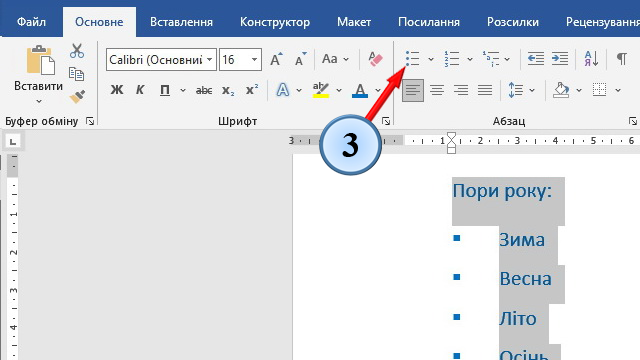Align text to the left
The image size is (640, 360).
point(413,90)
